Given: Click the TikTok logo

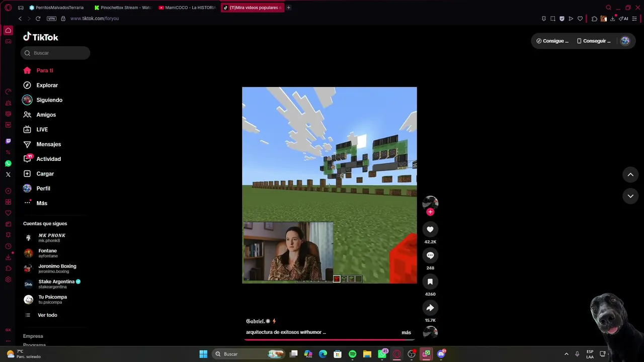Looking at the screenshot, I should point(41,37).
